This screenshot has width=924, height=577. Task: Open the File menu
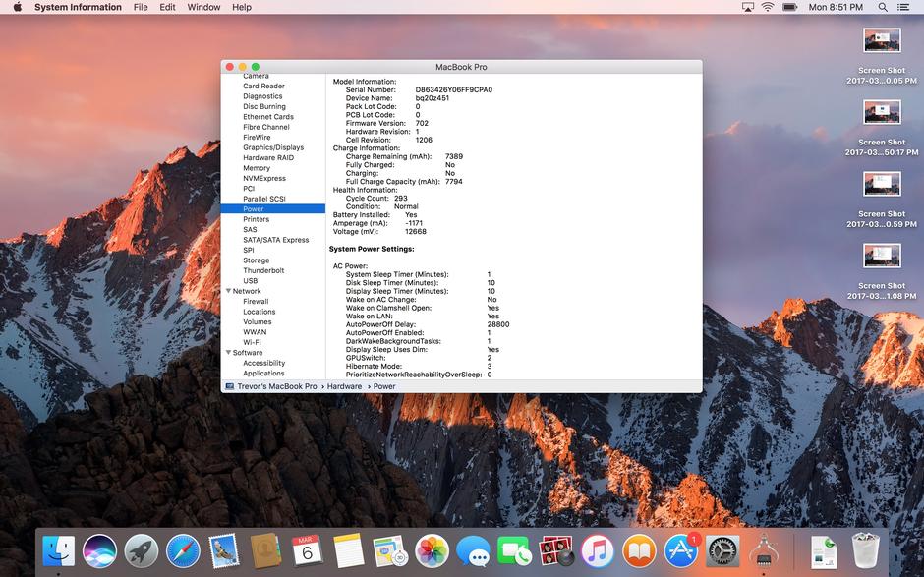pos(141,7)
